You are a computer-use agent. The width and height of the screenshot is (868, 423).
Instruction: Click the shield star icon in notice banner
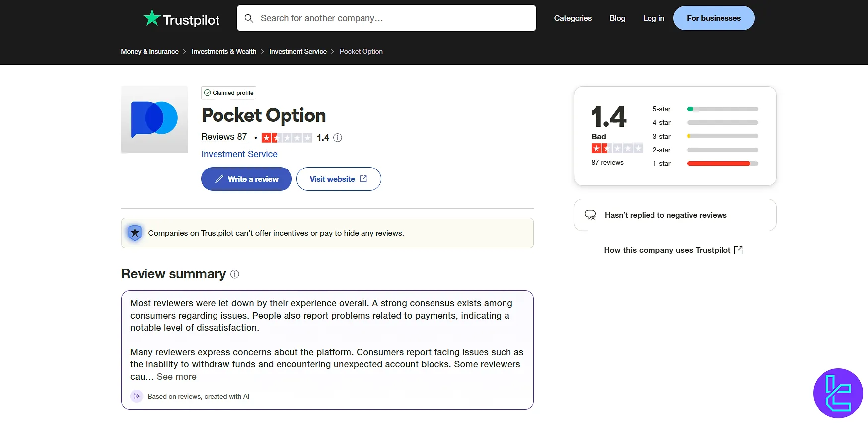(x=135, y=233)
